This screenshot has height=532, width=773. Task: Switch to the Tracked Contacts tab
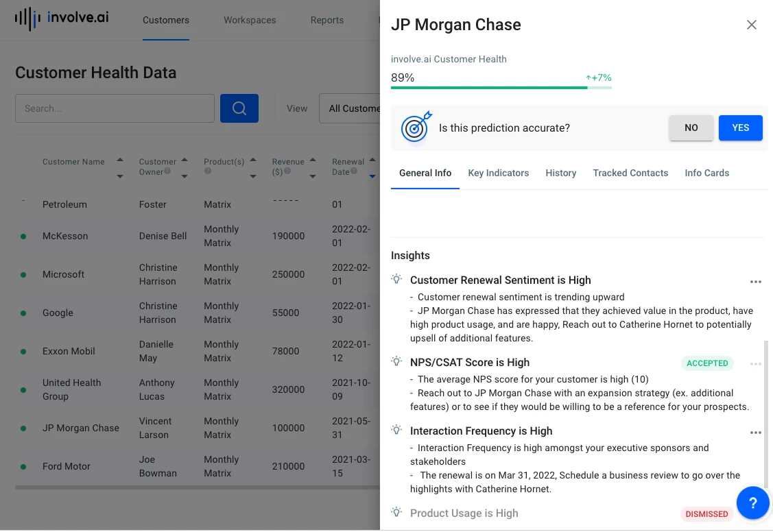pos(630,173)
